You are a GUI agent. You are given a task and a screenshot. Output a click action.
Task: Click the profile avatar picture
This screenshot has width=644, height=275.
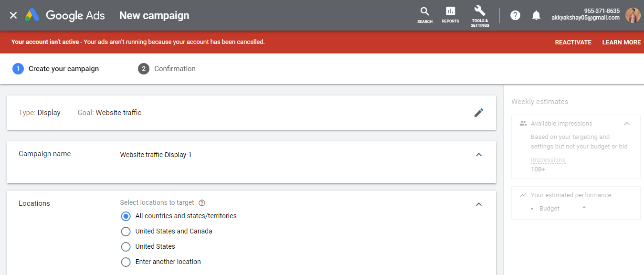click(633, 15)
